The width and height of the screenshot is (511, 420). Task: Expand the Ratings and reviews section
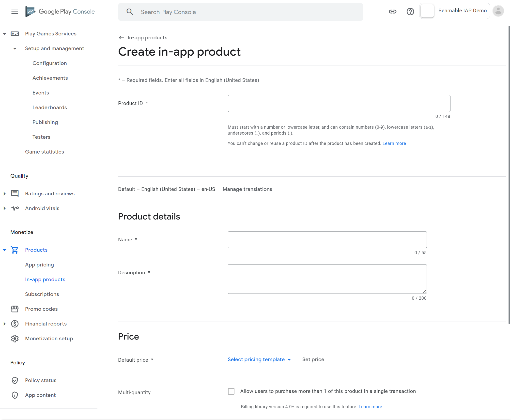[4, 194]
